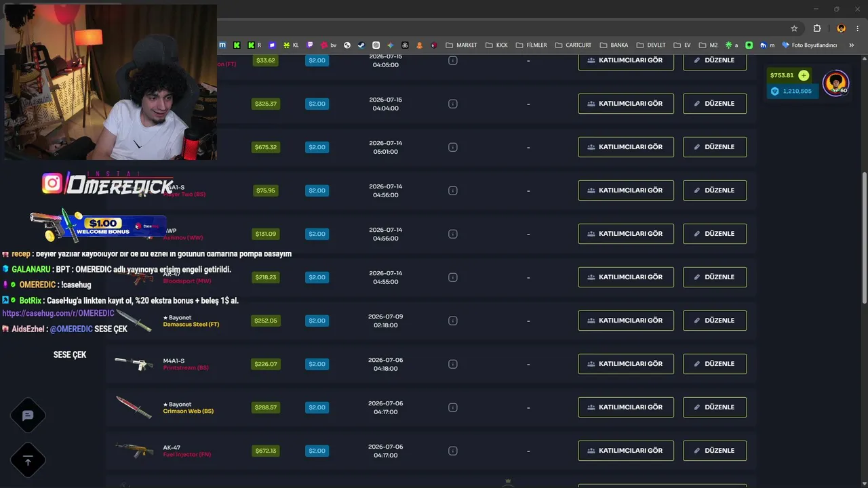Click the Fuel Injector (FN) skin name
The image size is (868, 488).
(187, 455)
